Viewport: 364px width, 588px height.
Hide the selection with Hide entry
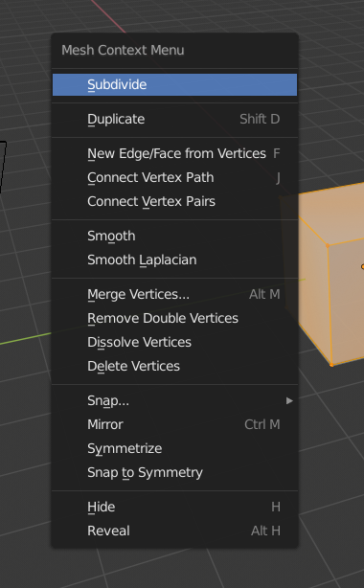coord(174,507)
